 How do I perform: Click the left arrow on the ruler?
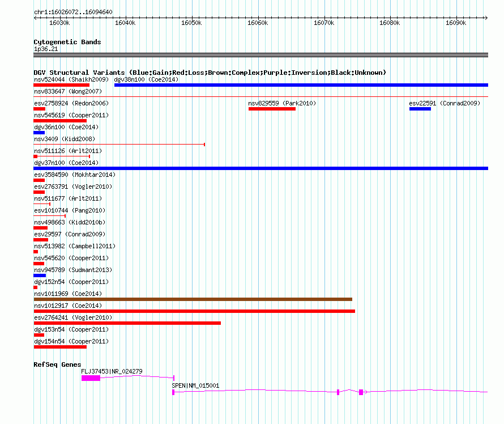click(35, 18)
